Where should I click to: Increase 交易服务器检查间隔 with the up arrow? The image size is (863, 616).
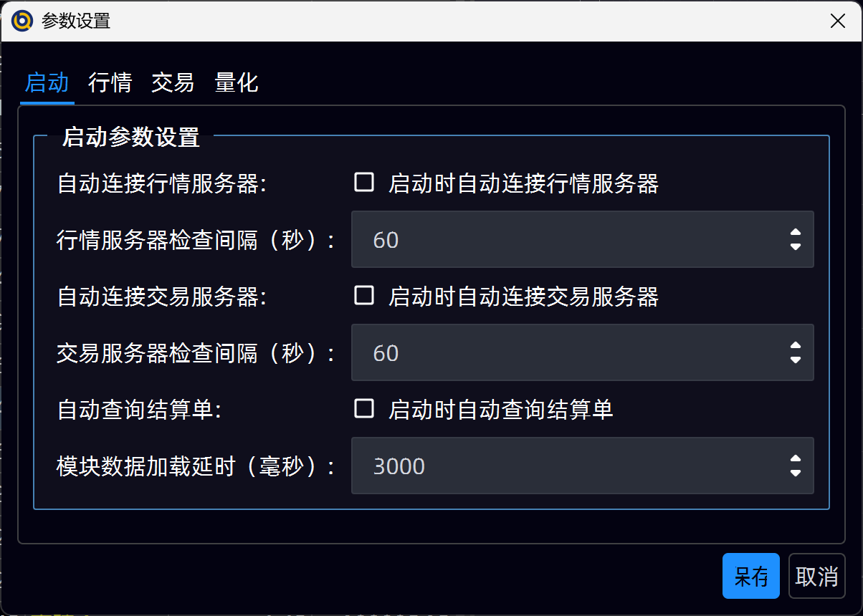coord(795,346)
